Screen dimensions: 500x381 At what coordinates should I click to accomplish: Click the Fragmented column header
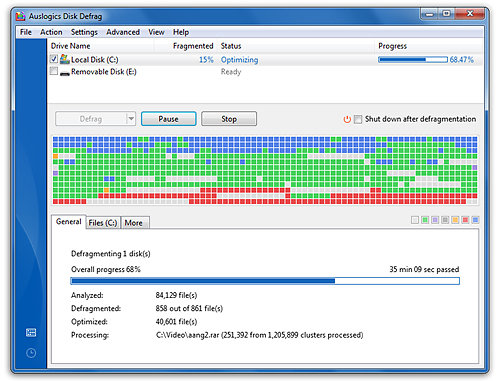193,46
